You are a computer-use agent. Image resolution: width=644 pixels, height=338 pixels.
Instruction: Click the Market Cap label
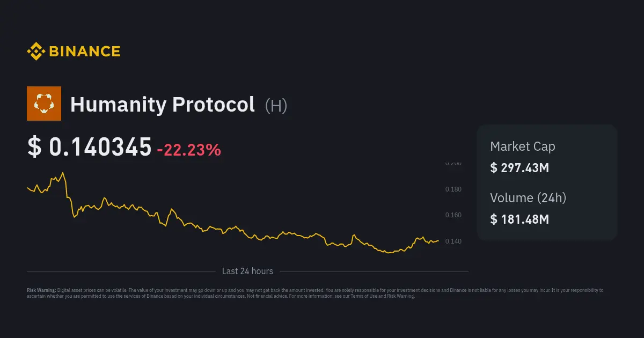coord(522,146)
